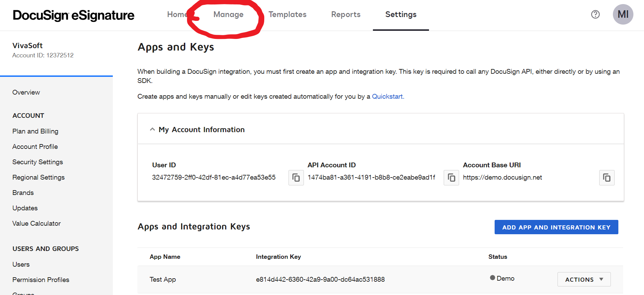
Task: Open the MI profile avatar menu
Action: pos(623,14)
